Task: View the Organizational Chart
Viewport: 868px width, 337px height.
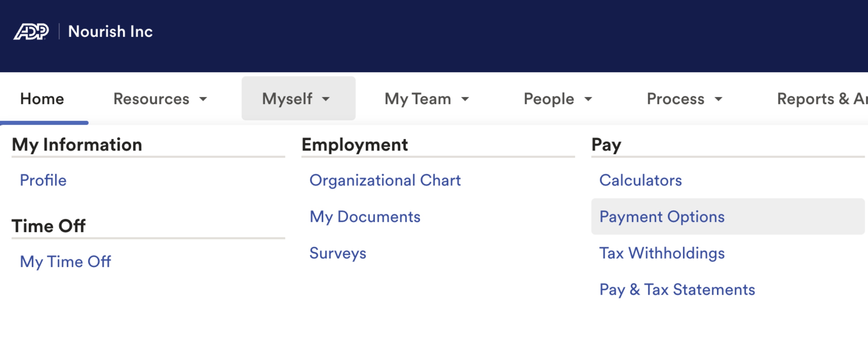Action: pos(385,181)
